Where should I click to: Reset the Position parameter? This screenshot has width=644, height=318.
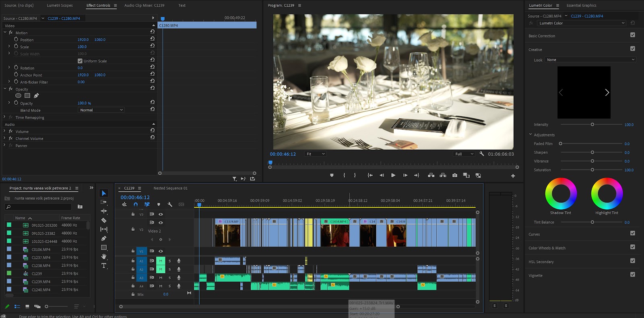[x=152, y=39]
